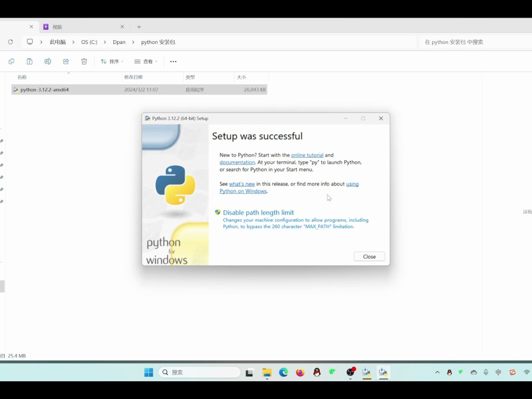The image size is (532, 399).
Task: Open the Windows Start button
Action: pos(149,372)
